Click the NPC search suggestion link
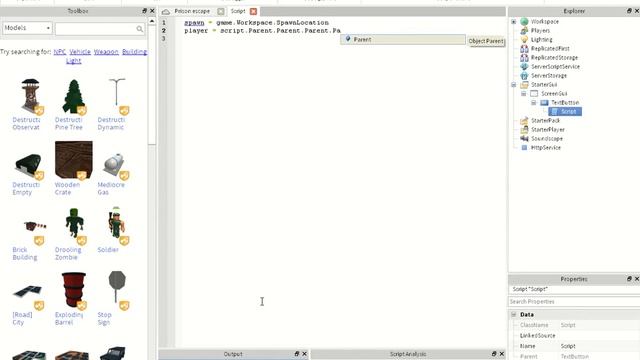The image size is (640, 360). coord(60,52)
